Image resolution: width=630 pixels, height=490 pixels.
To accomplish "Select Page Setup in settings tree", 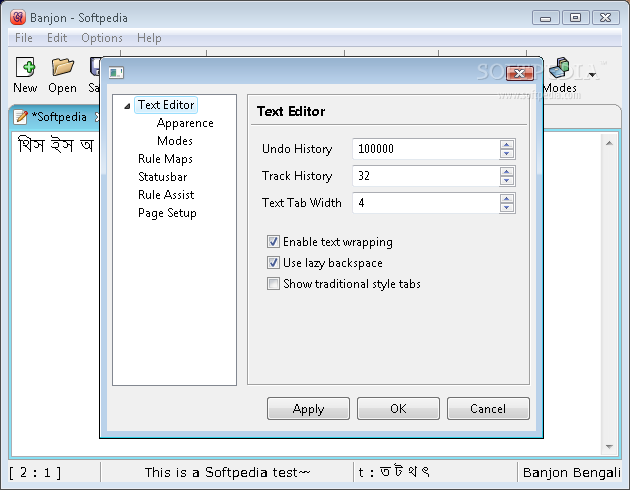I will coord(167,213).
